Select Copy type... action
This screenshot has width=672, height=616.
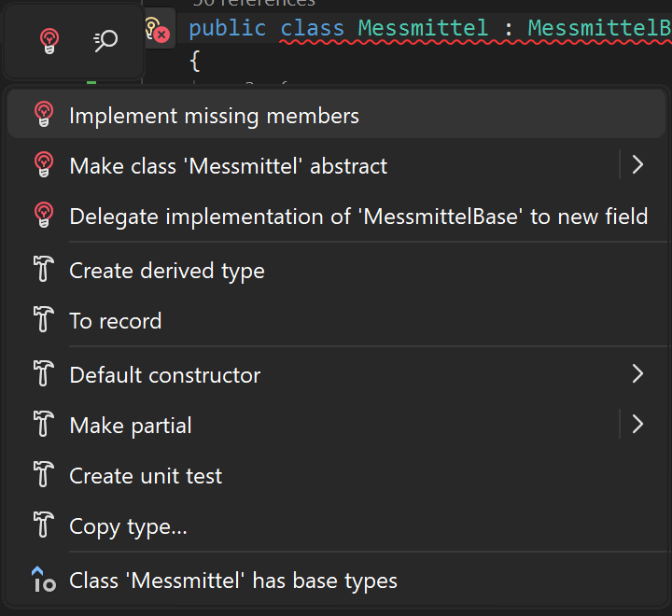pos(336,526)
